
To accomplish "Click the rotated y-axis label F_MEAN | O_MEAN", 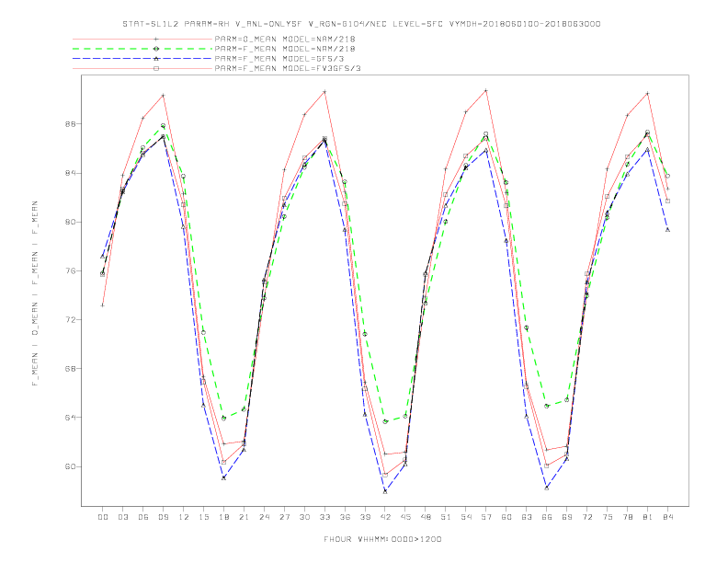I will pyautogui.click(x=35, y=293).
